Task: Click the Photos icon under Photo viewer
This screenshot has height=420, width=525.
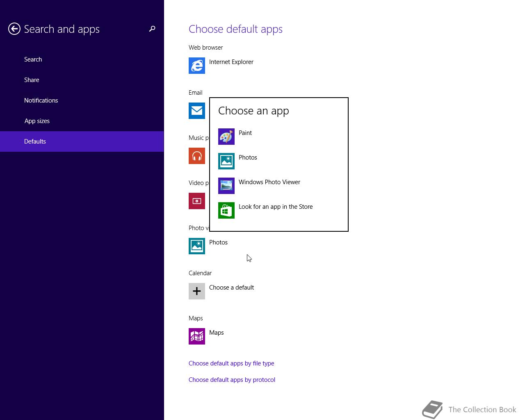Action: [x=197, y=246]
